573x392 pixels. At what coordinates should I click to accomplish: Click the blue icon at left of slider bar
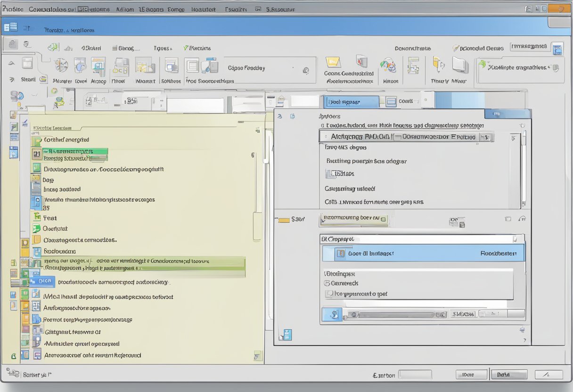coord(331,314)
